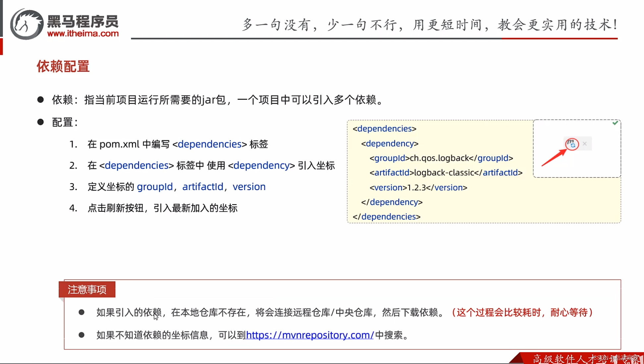Screen dimensions: 644x364
Task: Click step 4 about the refresh button
Action: pos(162,208)
